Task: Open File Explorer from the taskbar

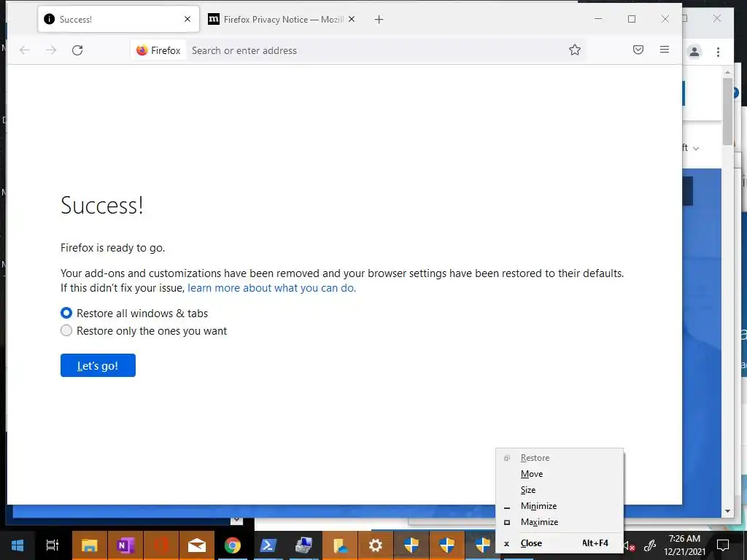Action: 90,545
